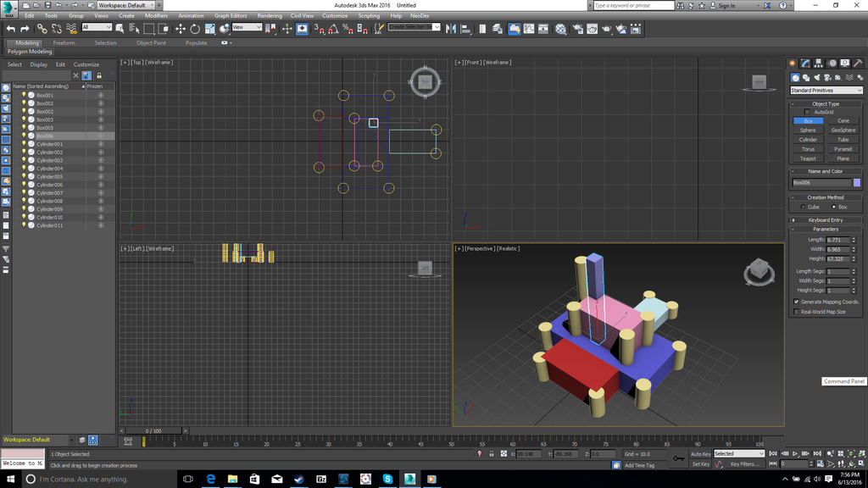Toggle Cylinder005 visibility bulb icon
868x488 pixels.
point(24,176)
